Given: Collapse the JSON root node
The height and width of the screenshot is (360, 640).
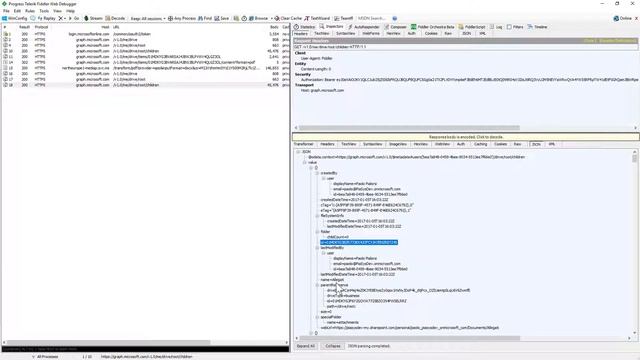Looking at the screenshot, I should point(298,152).
